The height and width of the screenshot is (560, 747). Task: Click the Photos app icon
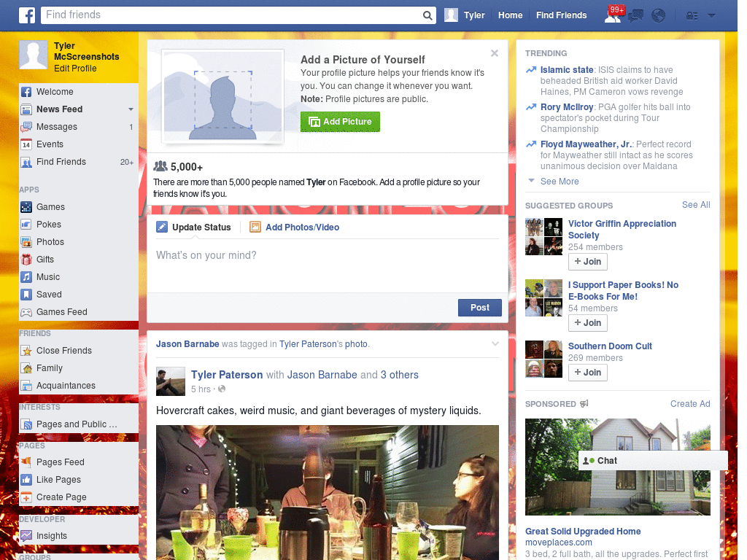26,242
